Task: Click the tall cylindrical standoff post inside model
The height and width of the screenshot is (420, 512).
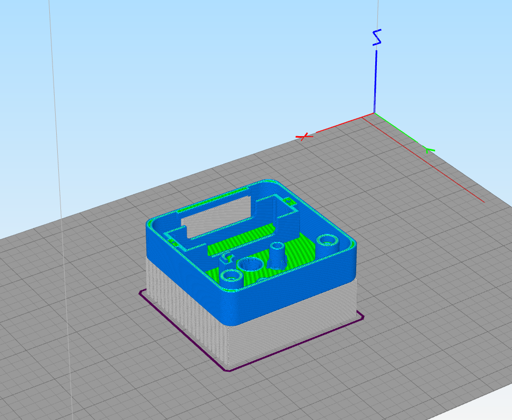Action: (x=278, y=255)
